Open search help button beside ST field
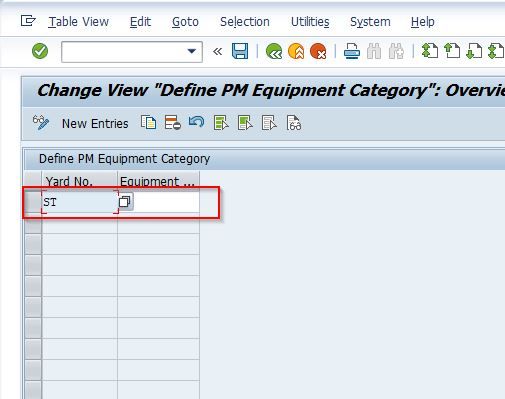Screen dimensions: 505x399 coord(126,202)
